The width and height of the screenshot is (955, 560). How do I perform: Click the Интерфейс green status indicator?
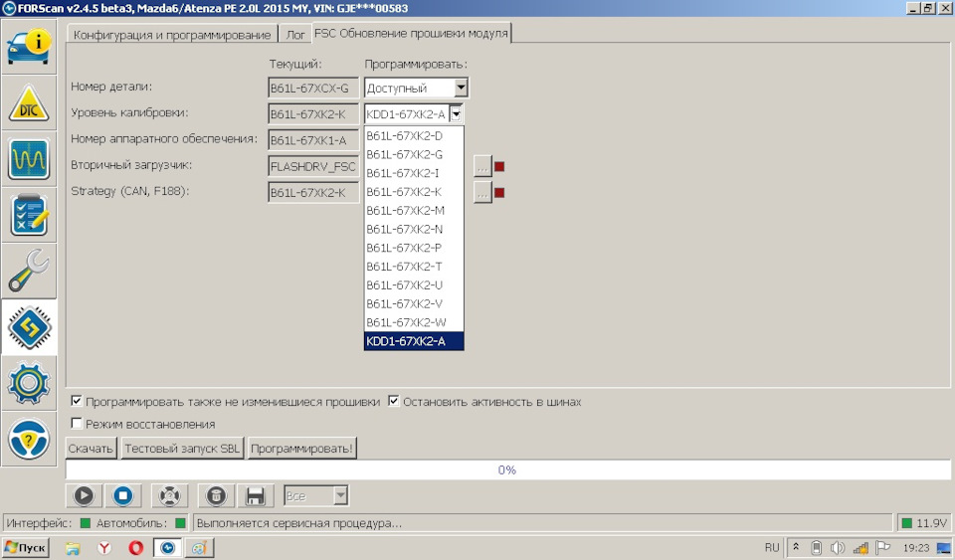pos(86,523)
